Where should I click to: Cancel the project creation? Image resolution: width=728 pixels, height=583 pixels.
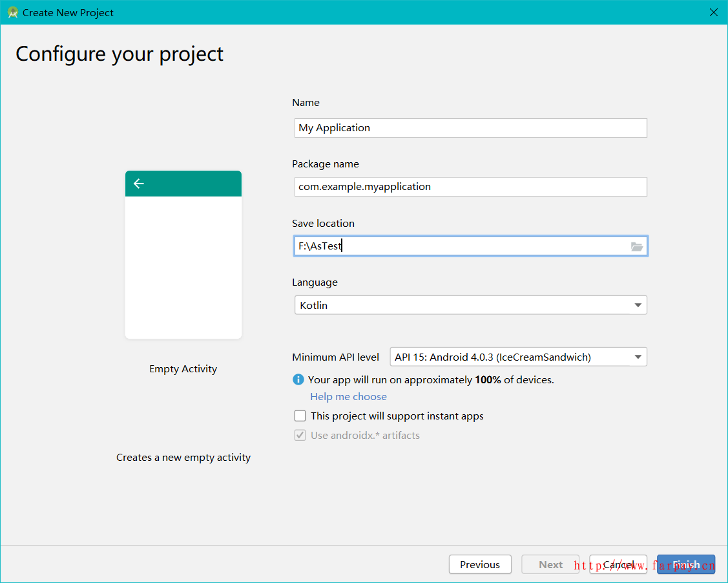coord(618,564)
